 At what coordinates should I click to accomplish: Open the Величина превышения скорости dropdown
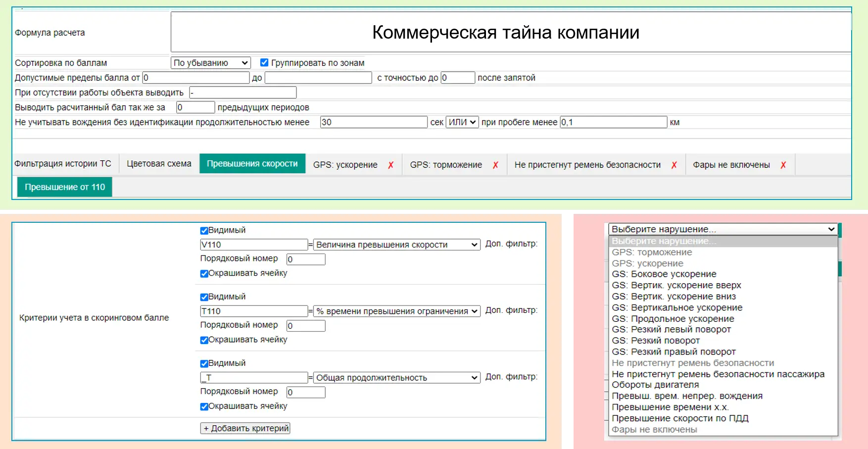tap(397, 245)
